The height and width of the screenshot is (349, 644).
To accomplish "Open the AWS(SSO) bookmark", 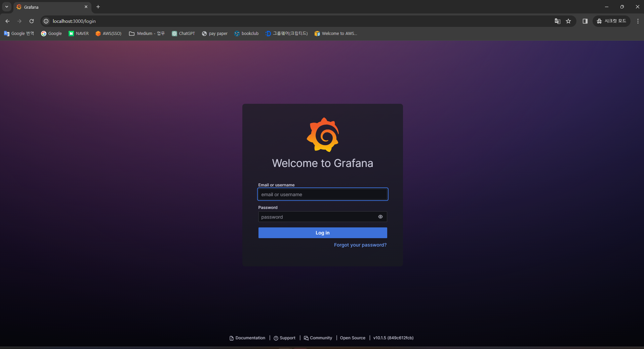I will tap(109, 34).
